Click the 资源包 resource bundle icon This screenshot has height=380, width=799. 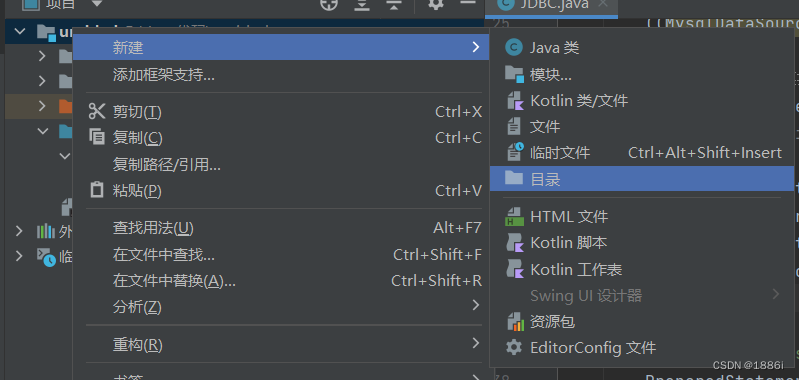pos(515,321)
